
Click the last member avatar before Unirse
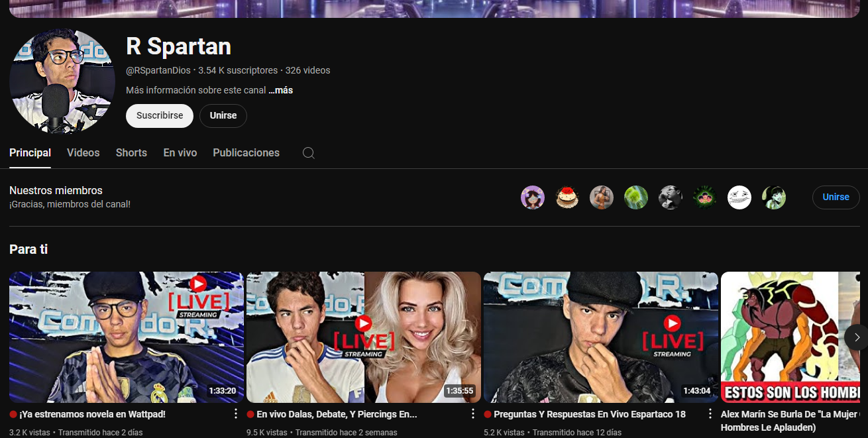774,197
